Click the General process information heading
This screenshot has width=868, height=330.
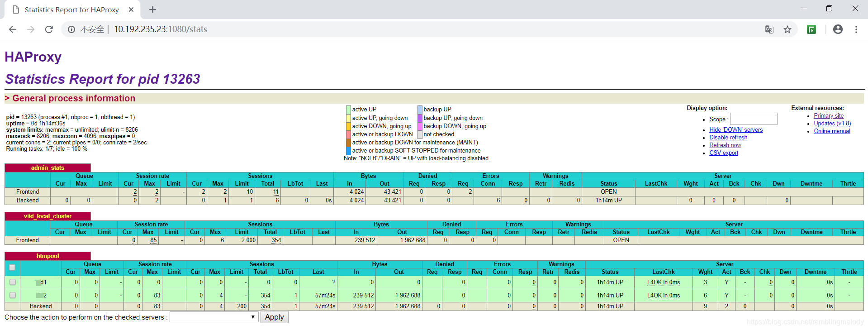pyautogui.click(x=74, y=98)
